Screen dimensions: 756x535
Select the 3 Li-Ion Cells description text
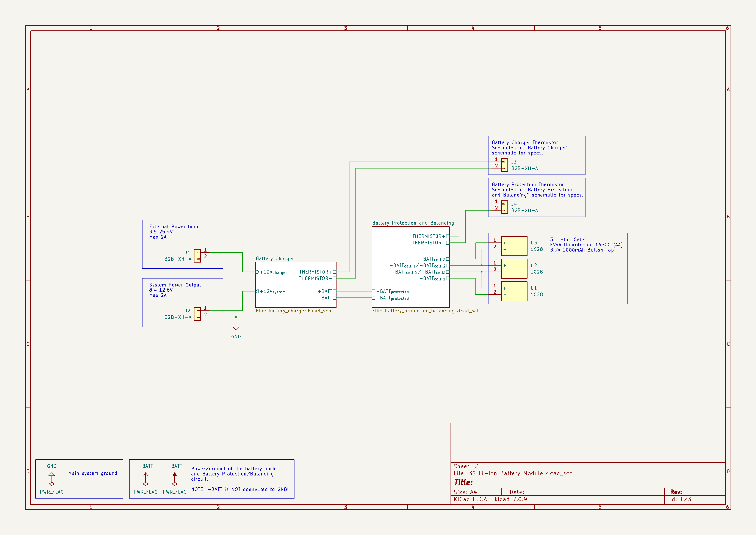pyautogui.click(x=586, y=245)
